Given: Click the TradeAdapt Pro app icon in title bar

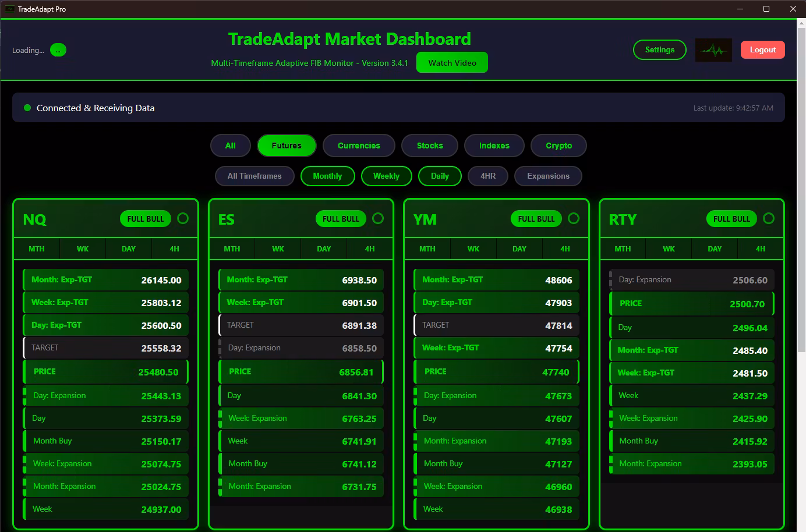Looking at the screenshot, I should click(x=9, y=9).
